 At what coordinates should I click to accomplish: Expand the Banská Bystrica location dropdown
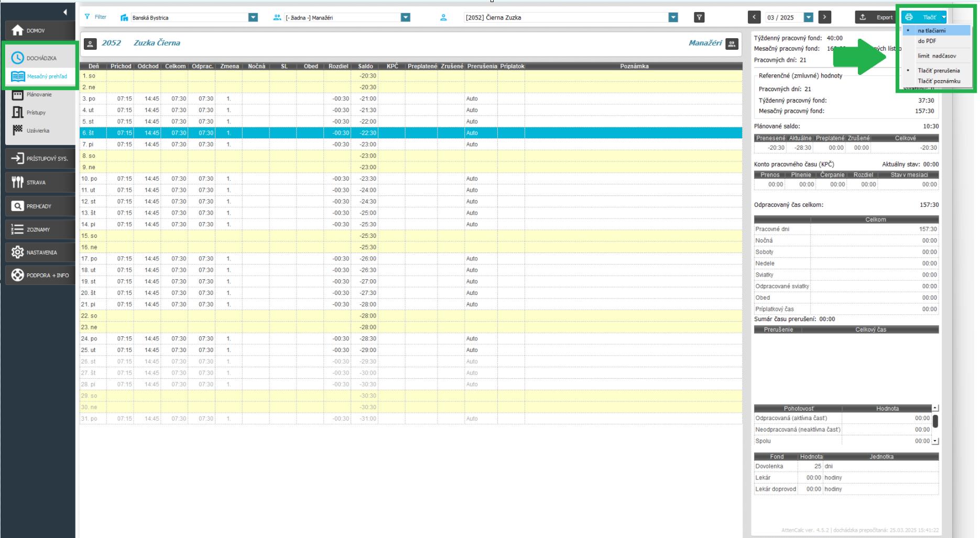tap(253, 17)
